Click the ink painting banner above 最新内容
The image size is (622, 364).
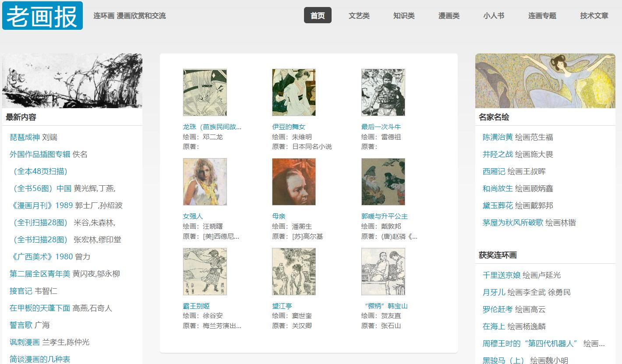(x=72, y=81)
